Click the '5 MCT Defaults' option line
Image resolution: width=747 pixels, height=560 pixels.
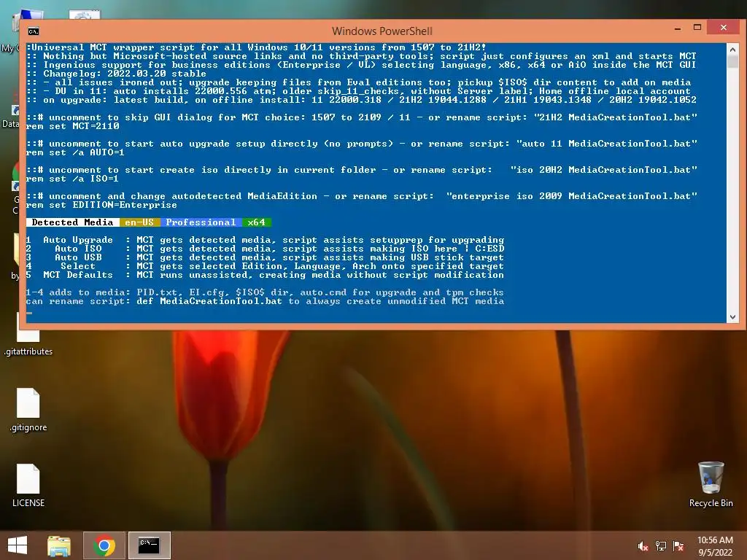coord(265,275)
